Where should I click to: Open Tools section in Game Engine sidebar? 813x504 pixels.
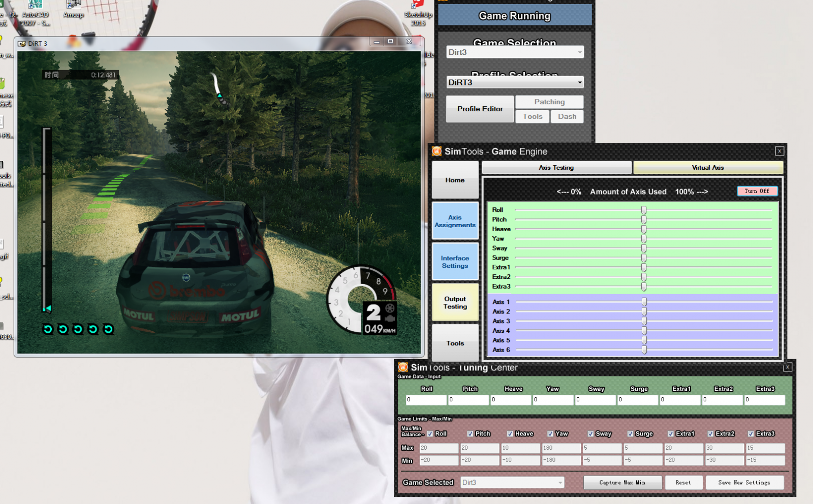tap(455, 343)
